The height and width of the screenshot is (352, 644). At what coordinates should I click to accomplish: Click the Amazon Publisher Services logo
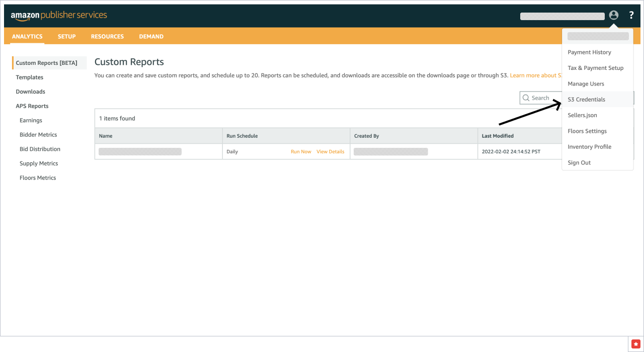tap(58, 15)
